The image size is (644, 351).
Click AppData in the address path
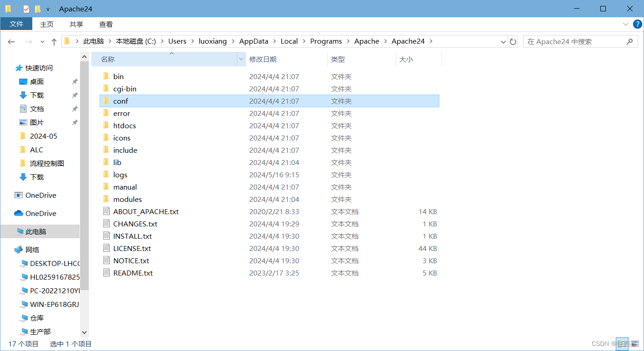point(254,41)
